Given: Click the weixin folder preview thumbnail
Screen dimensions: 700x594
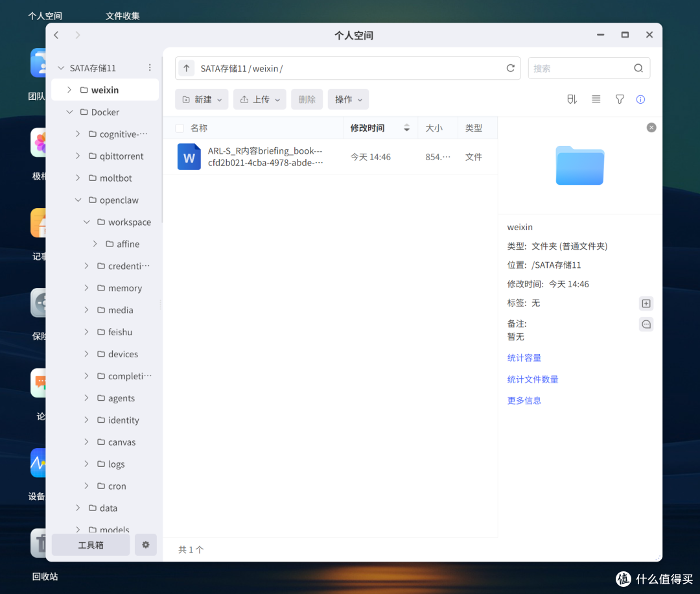Looking at the screenshot, I should click(580, 166).
